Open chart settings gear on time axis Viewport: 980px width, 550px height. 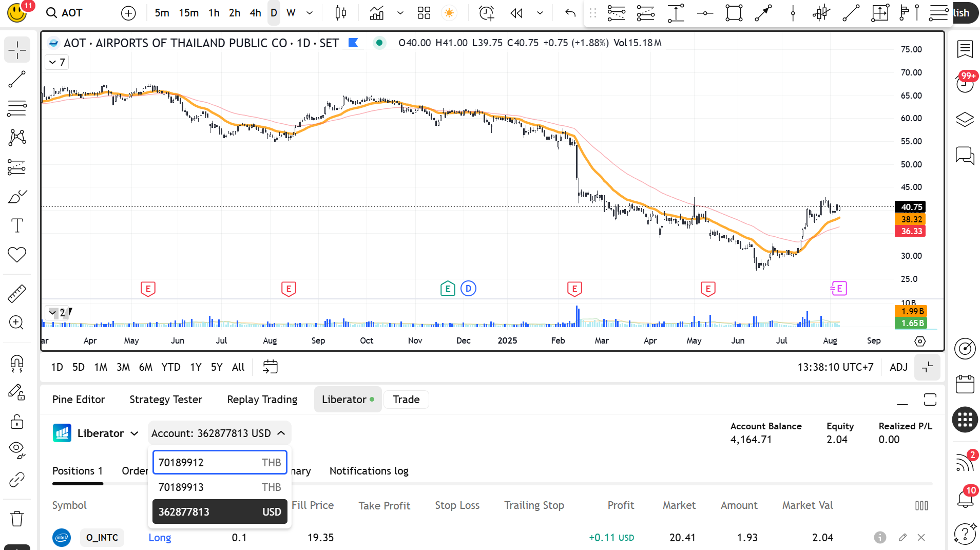(920, 341)
